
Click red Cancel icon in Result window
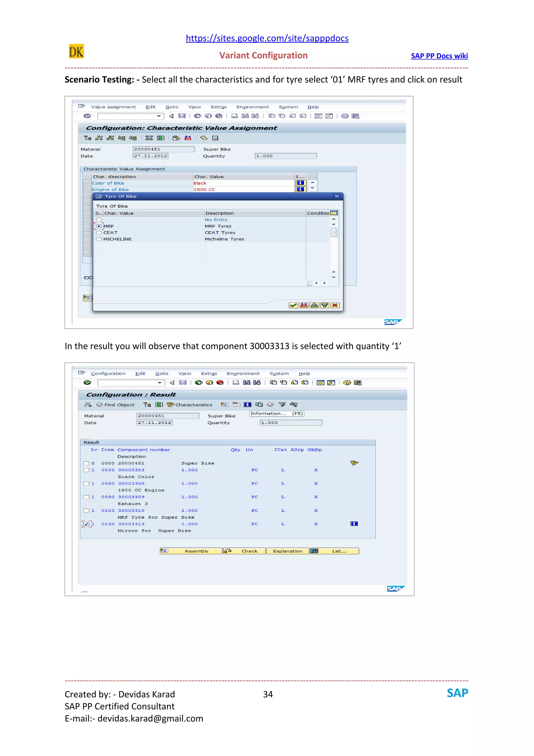point(220,383)
